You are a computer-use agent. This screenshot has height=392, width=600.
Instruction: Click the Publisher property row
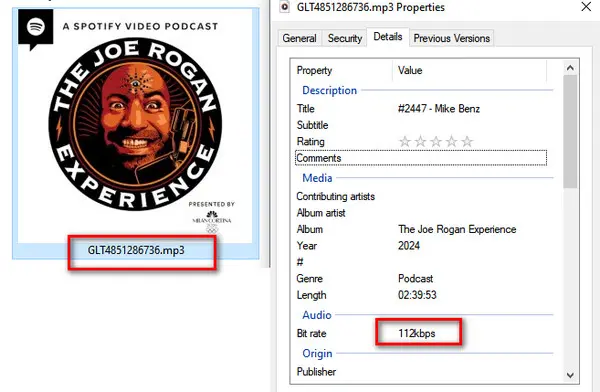(421, 372)
